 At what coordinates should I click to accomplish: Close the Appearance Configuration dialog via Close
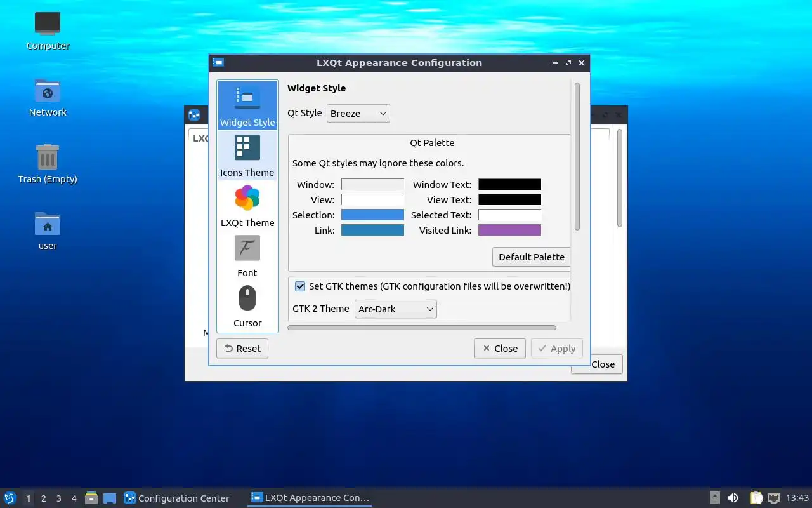(x=500, y=349)
